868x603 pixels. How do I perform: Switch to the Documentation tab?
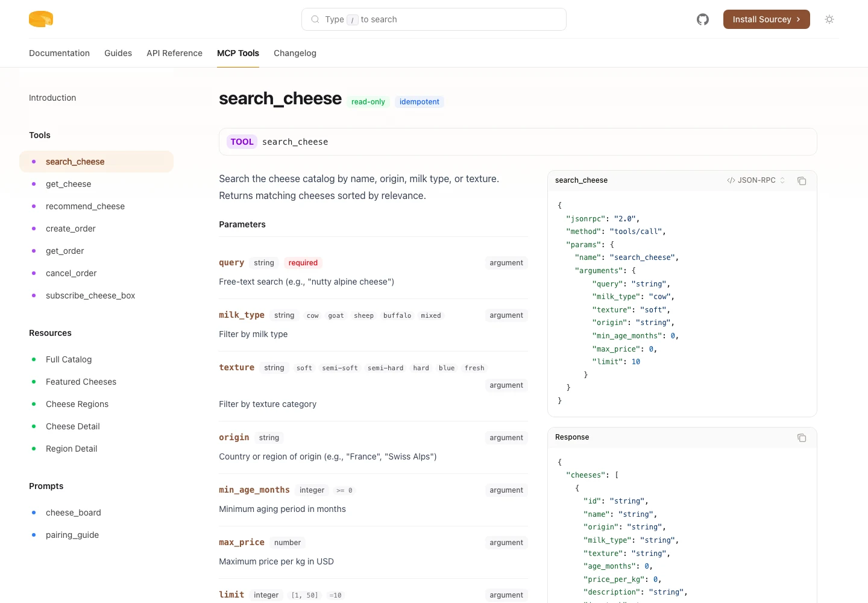59,53
